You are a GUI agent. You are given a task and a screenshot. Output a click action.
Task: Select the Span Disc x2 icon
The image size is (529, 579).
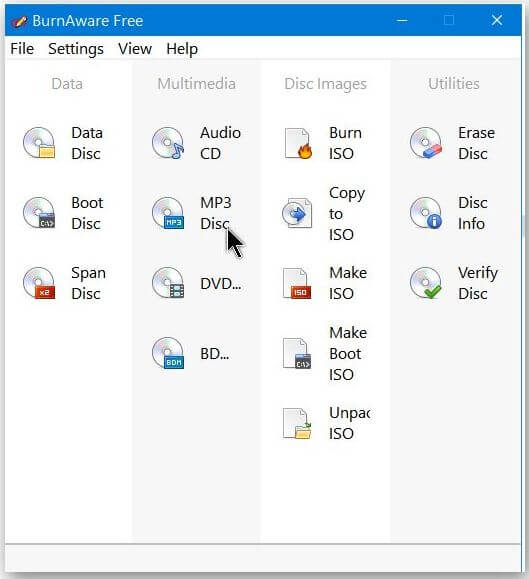[x=39, y=283]
